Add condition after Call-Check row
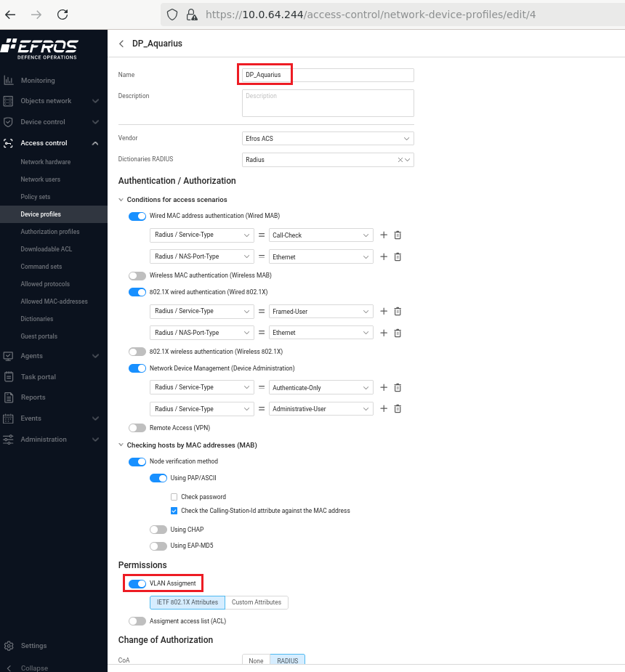This screenshot has height=672, width=625. tap(384, 235)
